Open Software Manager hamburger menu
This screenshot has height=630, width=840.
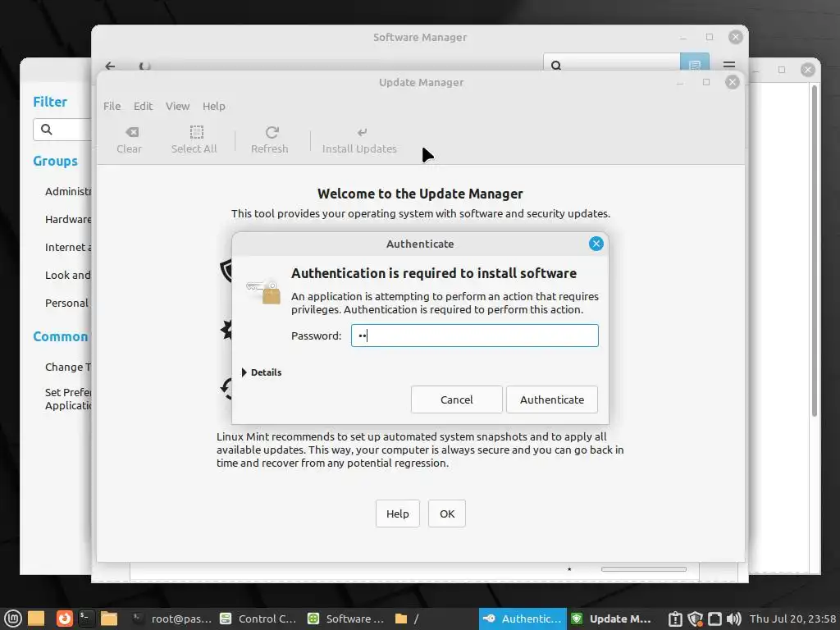click(729, 65)
